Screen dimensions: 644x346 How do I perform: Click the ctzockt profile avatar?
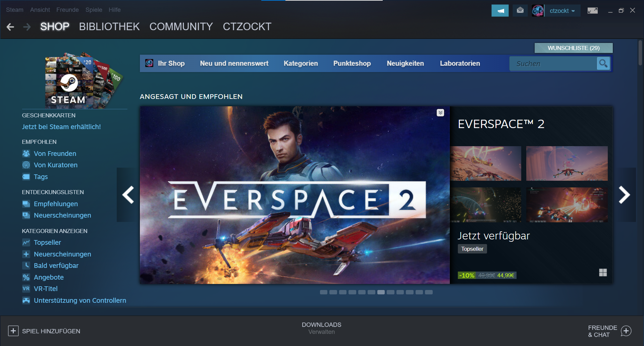click(x=538, y=11)
